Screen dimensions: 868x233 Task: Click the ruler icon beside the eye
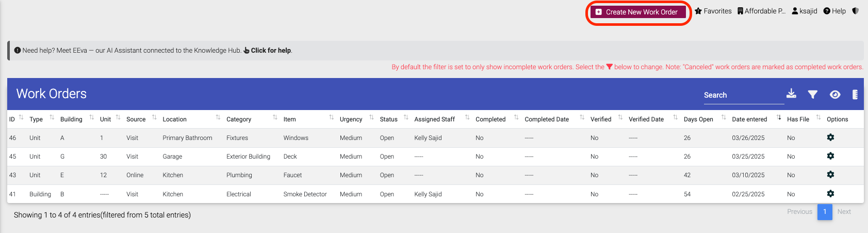tap(855, 95)
